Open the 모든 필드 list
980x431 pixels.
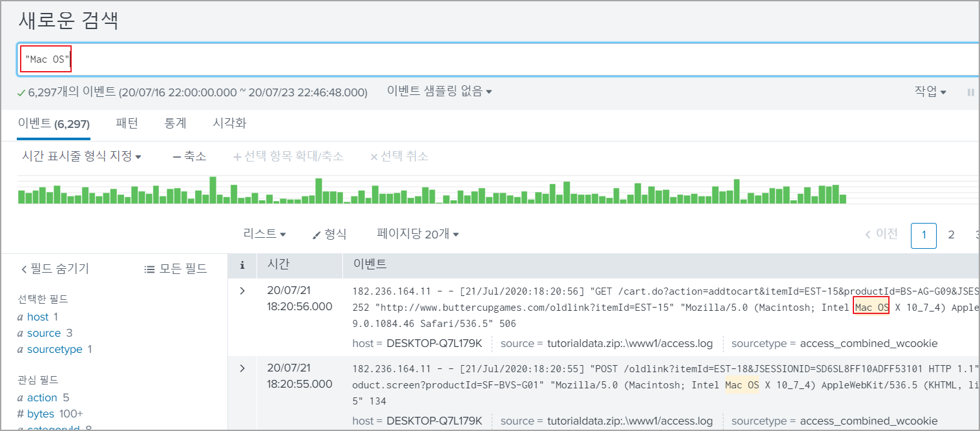point(175,269)
